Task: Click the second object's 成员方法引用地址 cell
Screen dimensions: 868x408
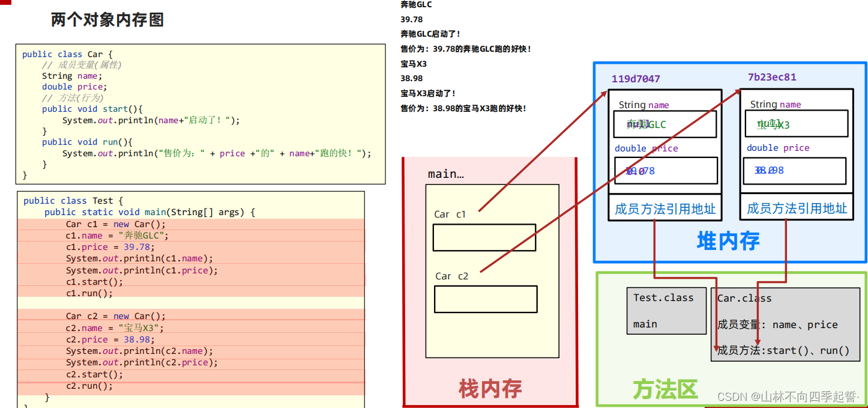Action: point(797,209)
